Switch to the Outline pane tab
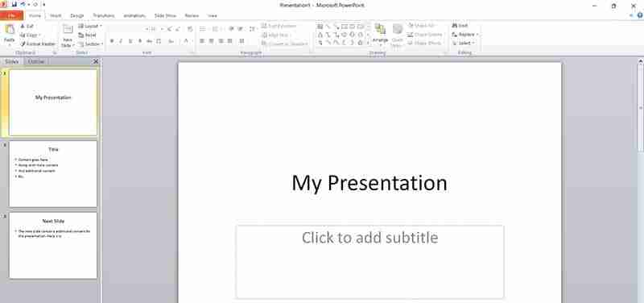The image size is (644, 303). coord(36,61)
